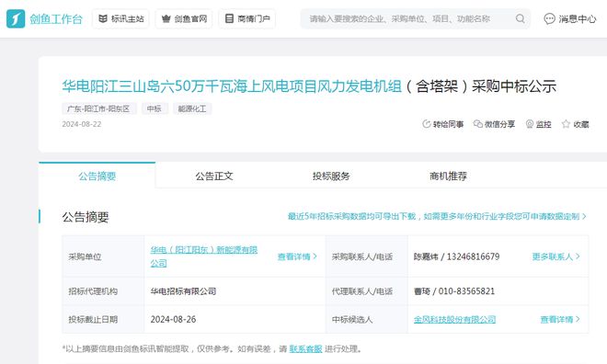
Task: Click the 中标 tag
Action: tap(155, 108)
